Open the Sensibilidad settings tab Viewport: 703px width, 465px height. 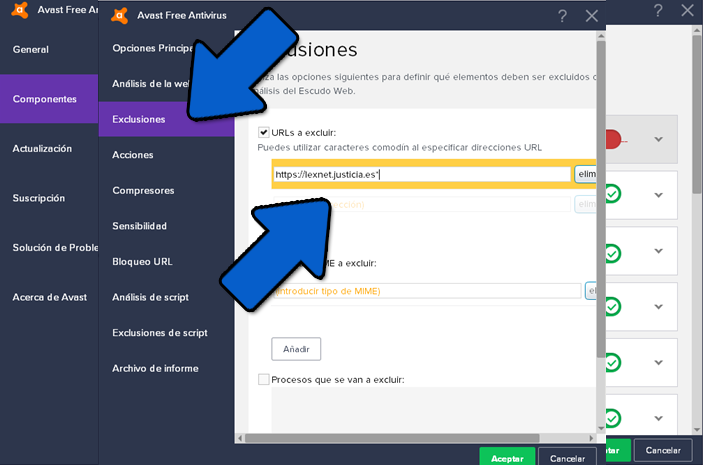coord(139,226)
